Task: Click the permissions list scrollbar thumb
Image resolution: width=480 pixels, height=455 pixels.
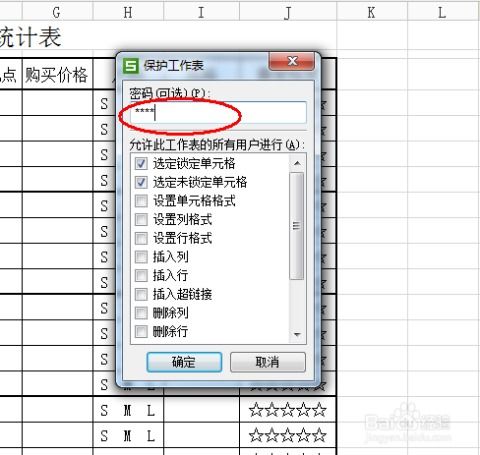Action: (297, 226)
